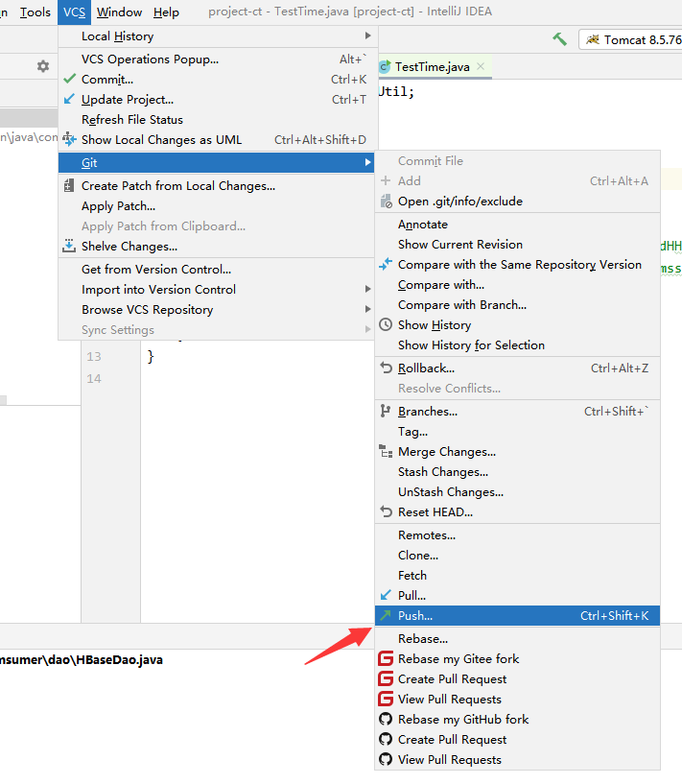
Task: Choose Tag... option
Action: coord(517,432)
